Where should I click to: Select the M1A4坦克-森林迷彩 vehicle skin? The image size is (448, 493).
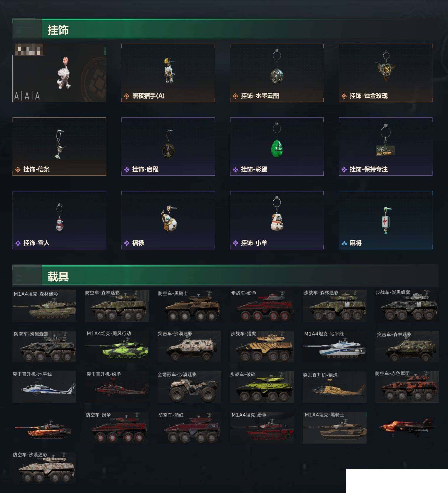click(x=44, y=306)
